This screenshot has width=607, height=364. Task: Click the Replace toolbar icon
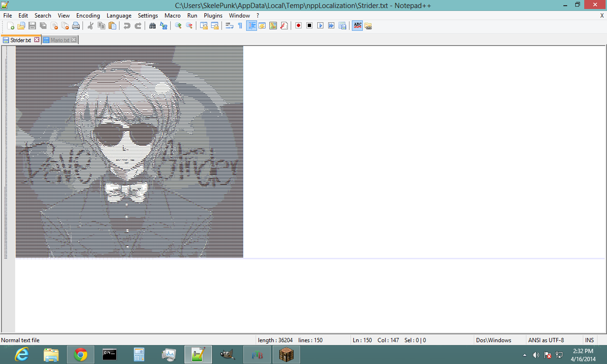click(x=163, y=26)
